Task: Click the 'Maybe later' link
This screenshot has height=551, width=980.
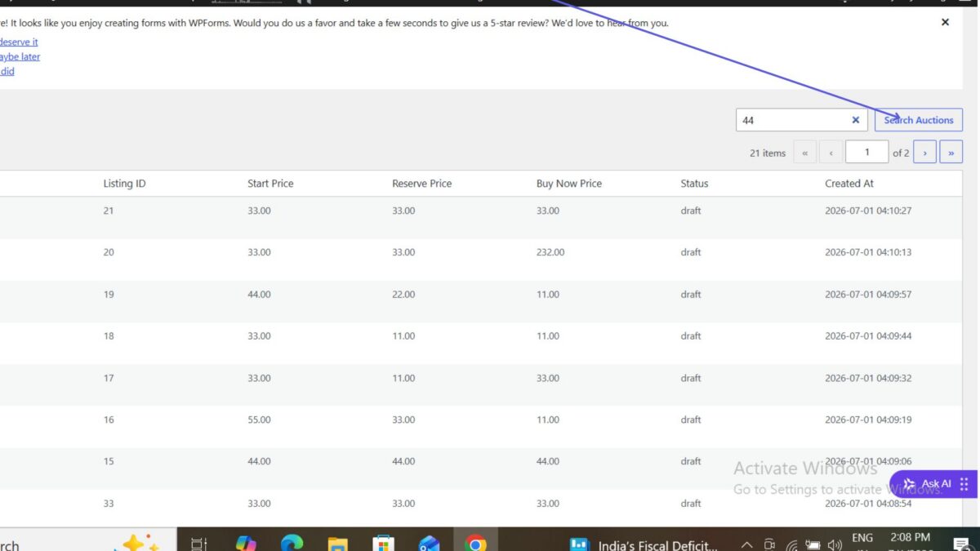Action: pyautogui.click(x=19, y=56)
